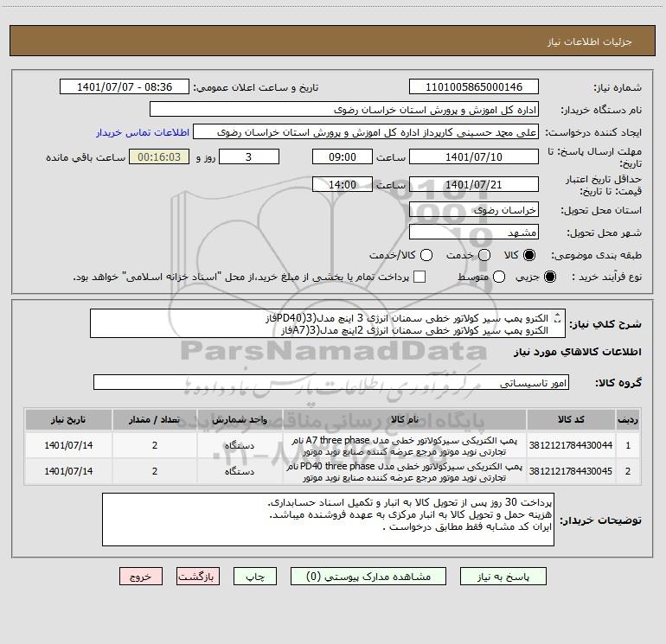This screenshot has width=666, height=644.
Task: Click the تعداد / مقدار column header
Action: point(155,420)
